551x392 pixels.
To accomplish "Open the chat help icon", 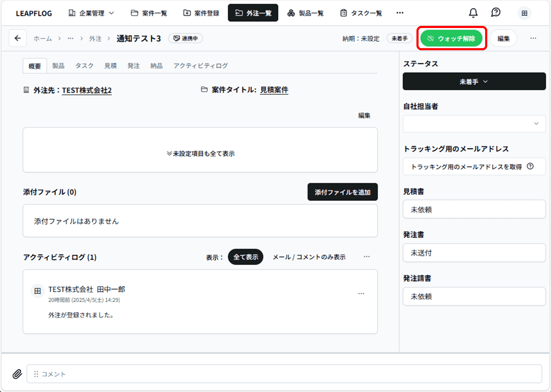I will pyautogui.click(x=496, y=13).
